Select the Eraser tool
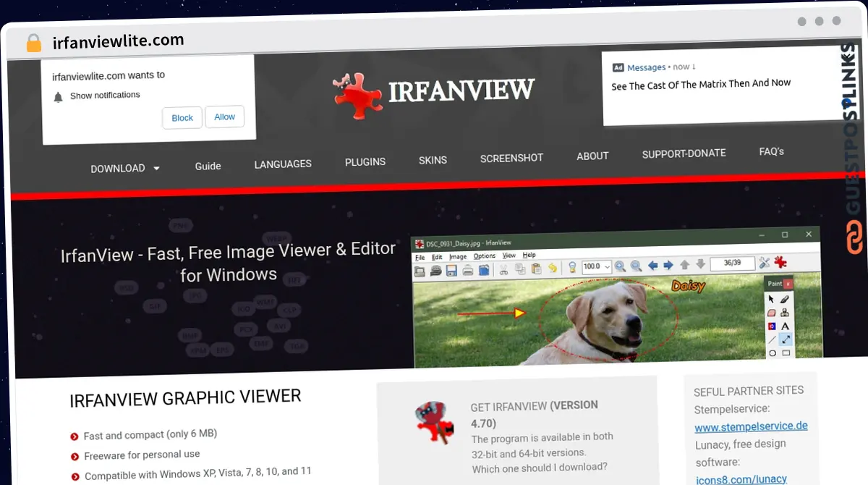The height and width of the screenshot is (485, 868). click(x=772, y=313)
